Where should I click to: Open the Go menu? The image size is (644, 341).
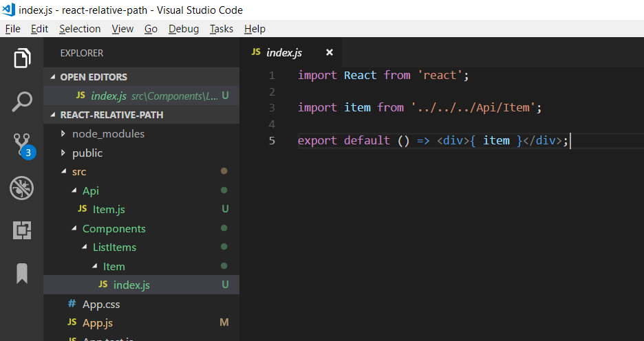pos(151,29)
